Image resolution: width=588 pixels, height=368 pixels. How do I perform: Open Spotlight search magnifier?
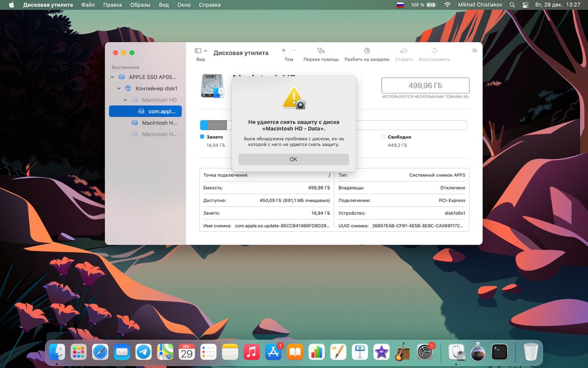click(x=512, y=5)
